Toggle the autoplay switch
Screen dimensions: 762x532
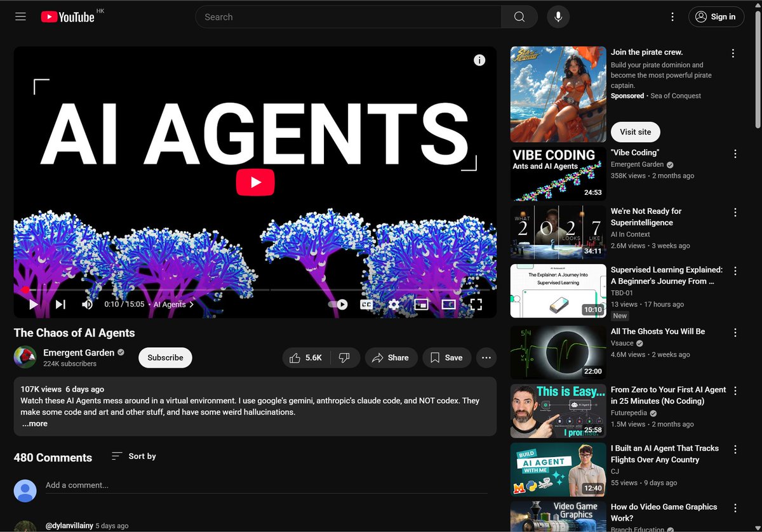pos(338,305)
